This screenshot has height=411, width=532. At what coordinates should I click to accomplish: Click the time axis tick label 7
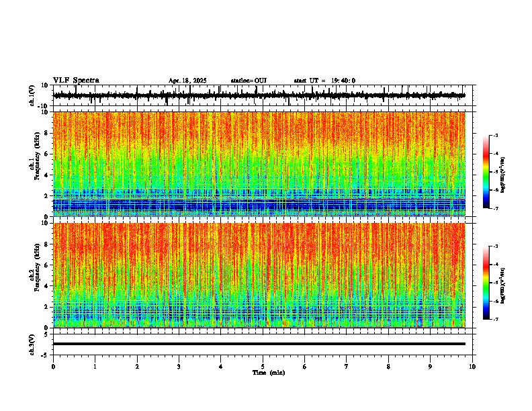click(347, 367)
